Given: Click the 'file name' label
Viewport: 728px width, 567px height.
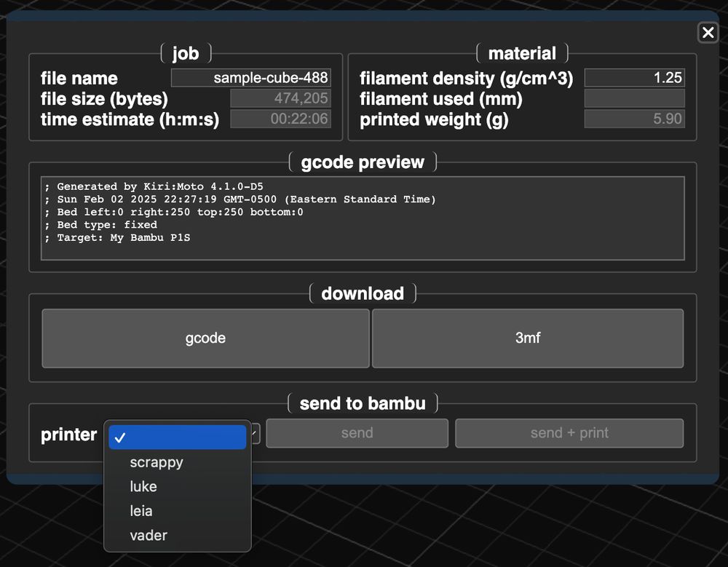Looking at the screenshot, I should (79, 78).
